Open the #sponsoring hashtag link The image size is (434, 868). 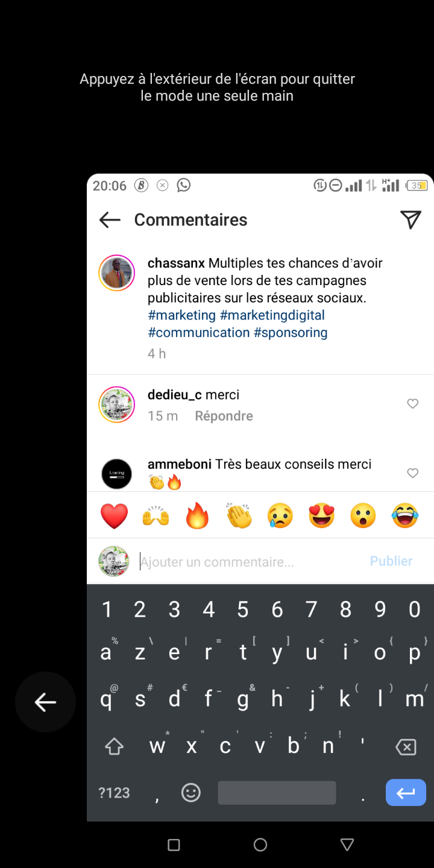291,333
